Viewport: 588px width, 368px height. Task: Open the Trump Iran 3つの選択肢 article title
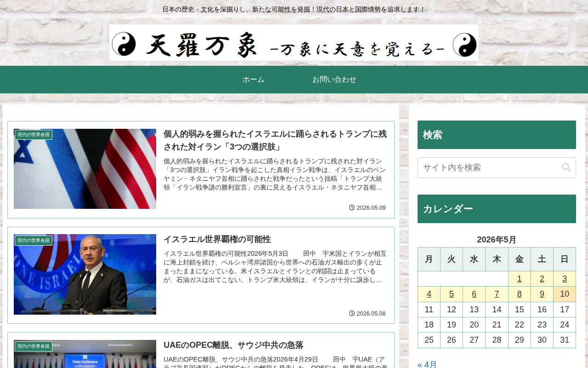tap(275, 140)
